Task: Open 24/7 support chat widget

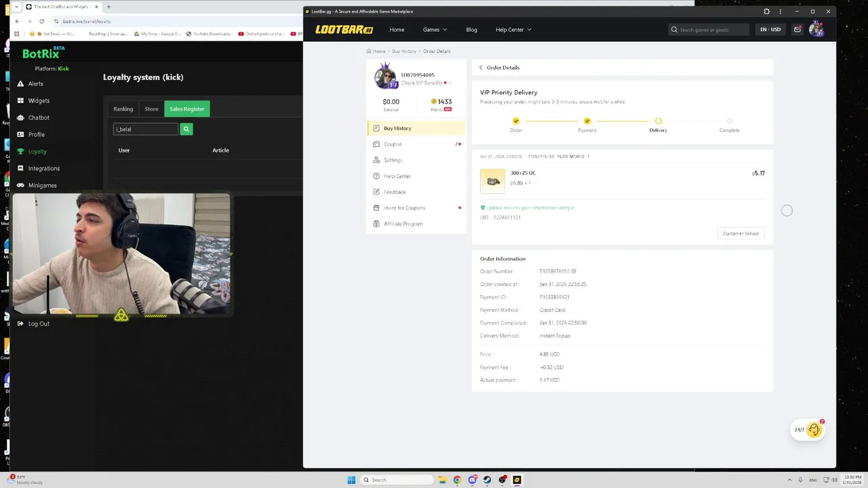Action: [x=808, y=430]
